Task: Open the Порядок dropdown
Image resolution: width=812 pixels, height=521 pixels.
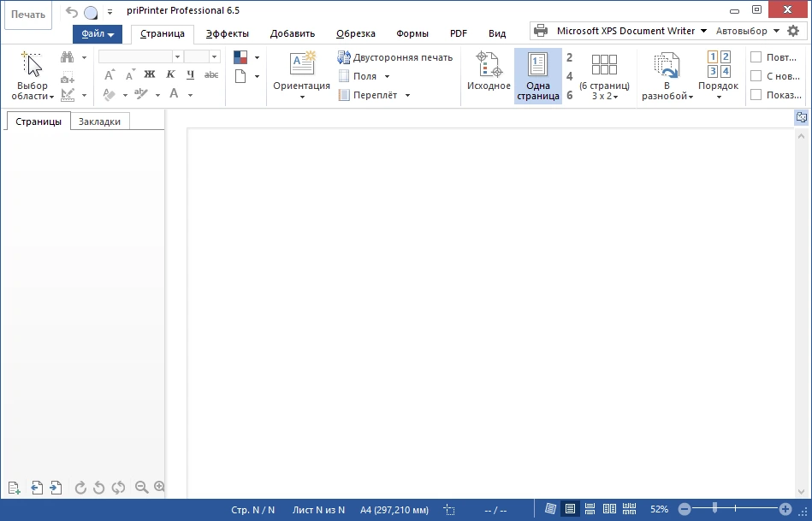Action: click(x=718, y=76)
